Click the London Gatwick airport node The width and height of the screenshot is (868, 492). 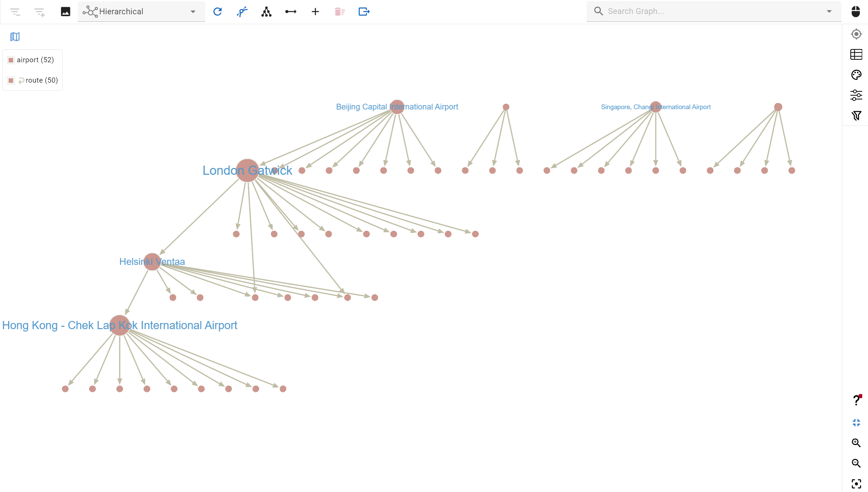click(247, 171)
